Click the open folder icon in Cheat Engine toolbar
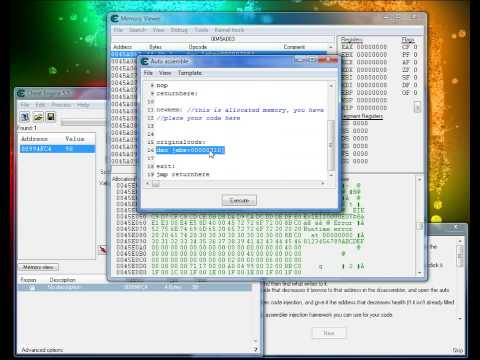Viewport: 480px width, 360px height. (38, 117)
